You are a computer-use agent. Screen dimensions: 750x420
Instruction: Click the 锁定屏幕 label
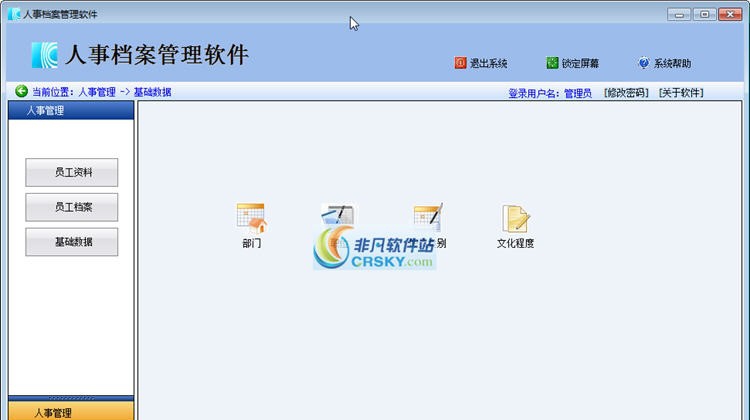coord(580,63)
